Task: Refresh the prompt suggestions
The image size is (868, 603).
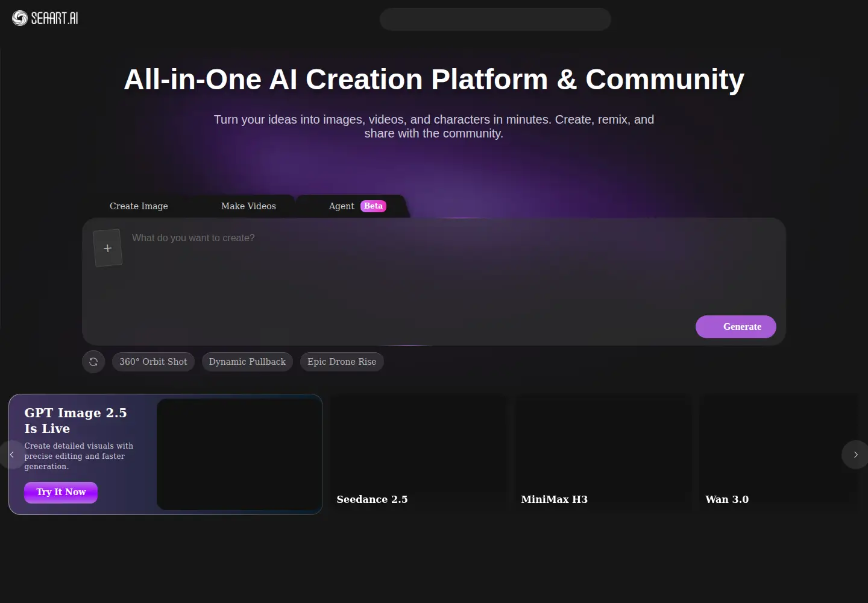Action: (93, 362)
